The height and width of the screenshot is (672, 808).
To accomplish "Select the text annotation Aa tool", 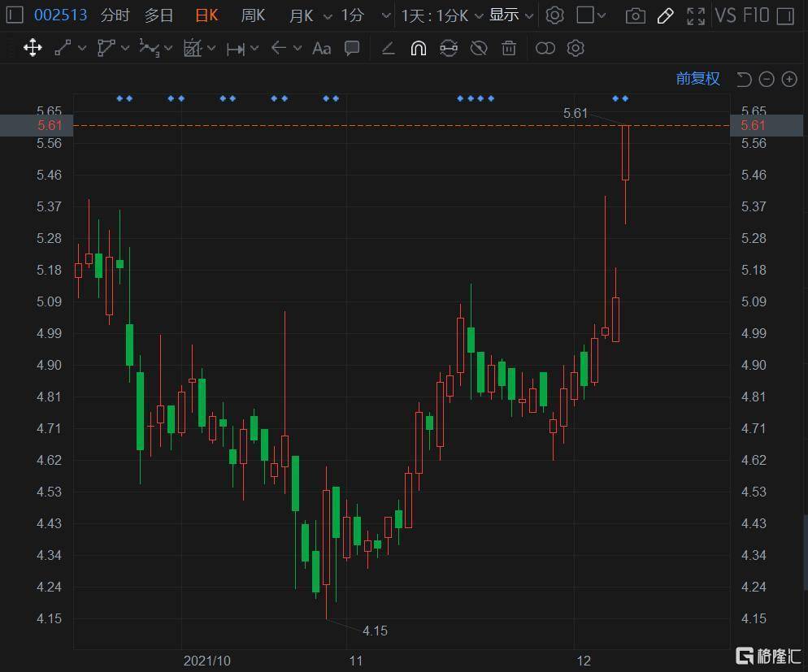I will pyautogui.click(x=322, y=49).
